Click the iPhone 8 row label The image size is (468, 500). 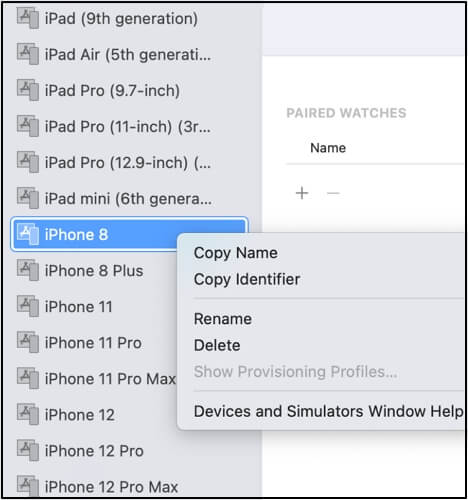click(76, 235)
